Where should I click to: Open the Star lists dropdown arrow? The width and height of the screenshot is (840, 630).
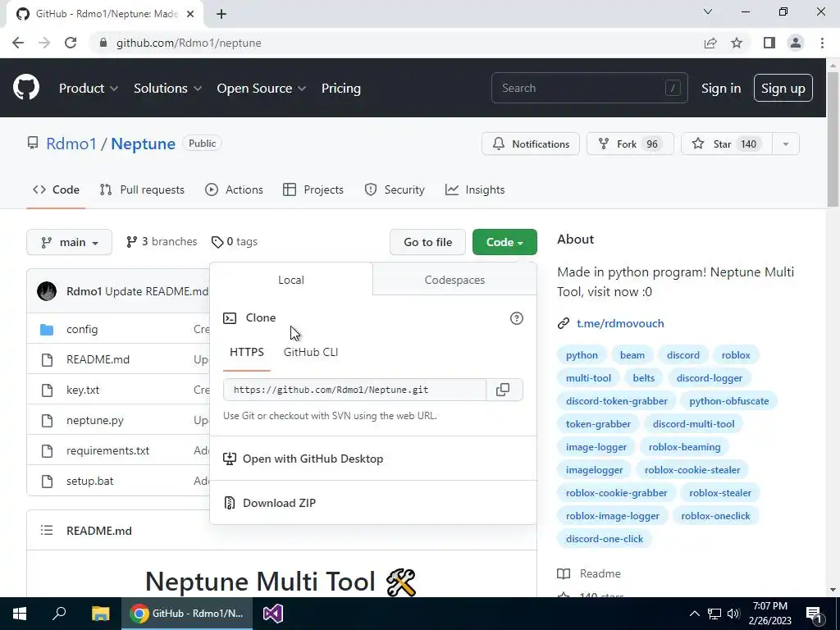[786, 144]
